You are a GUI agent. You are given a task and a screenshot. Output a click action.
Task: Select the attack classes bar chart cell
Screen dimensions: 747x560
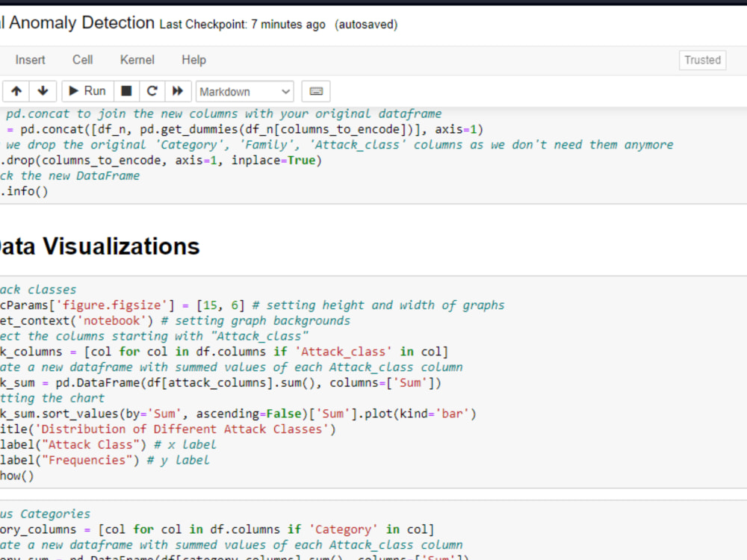[299, 382]
